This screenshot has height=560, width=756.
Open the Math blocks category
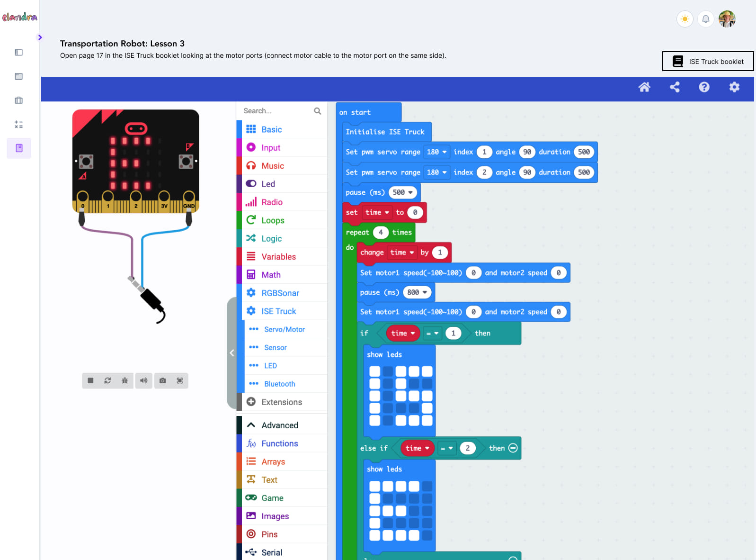tap(282, 275)
